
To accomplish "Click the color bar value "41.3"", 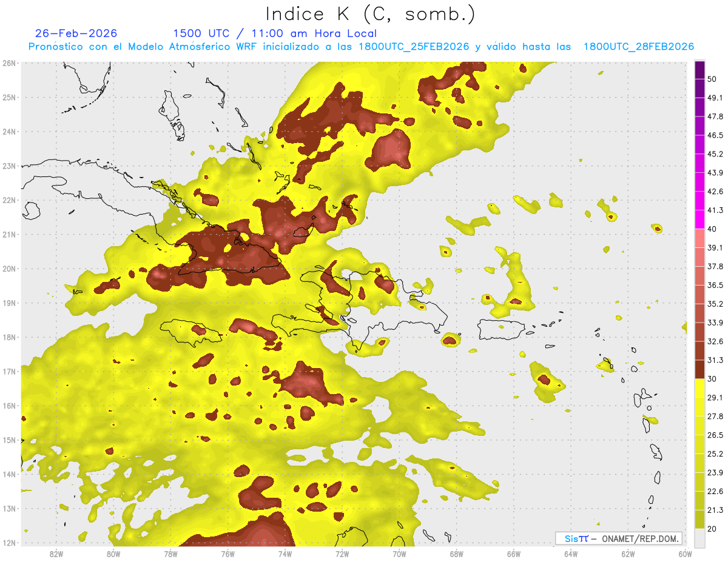I will click(x=715, y=210).
